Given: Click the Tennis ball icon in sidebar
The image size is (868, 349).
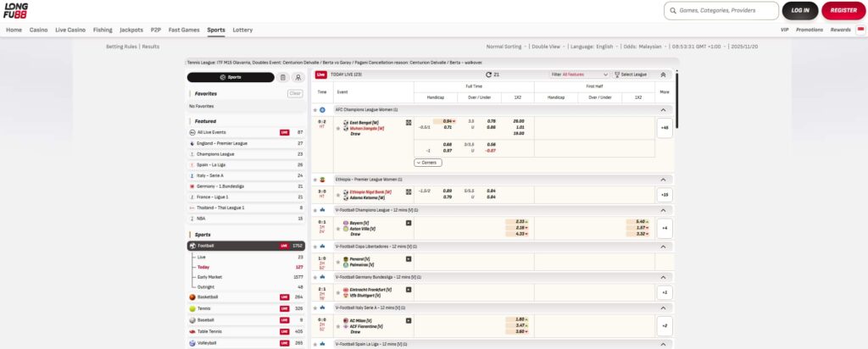Looking at the screenshot, I should click(x=192, y=308).
